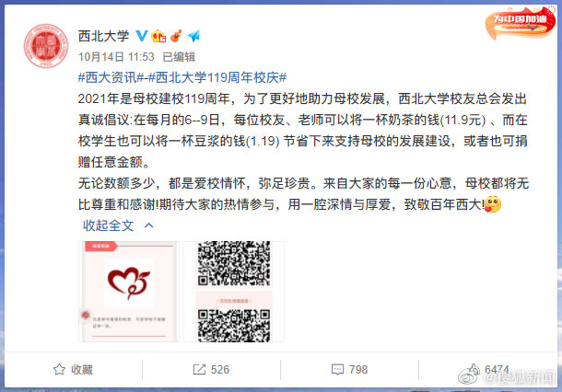562x392 pixels.
Task: Click the upward chevron beside 收起全文
Action: (148, 225)
